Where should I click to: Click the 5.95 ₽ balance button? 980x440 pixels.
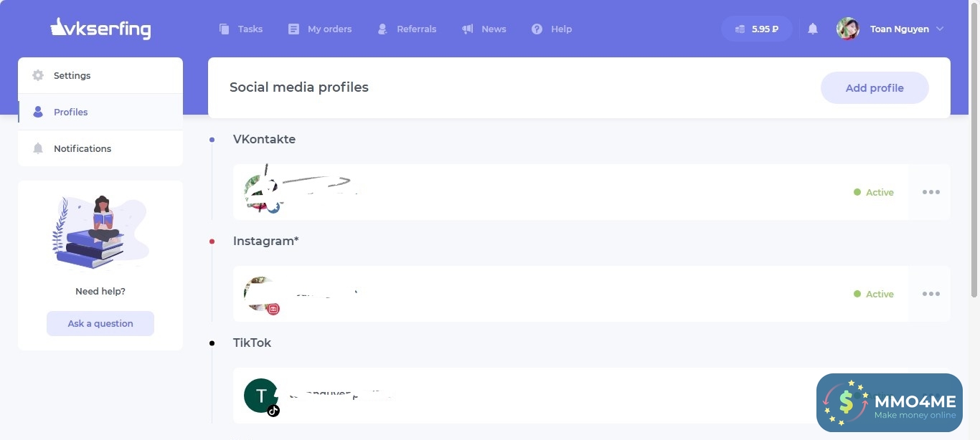click(x=757, y=29)
